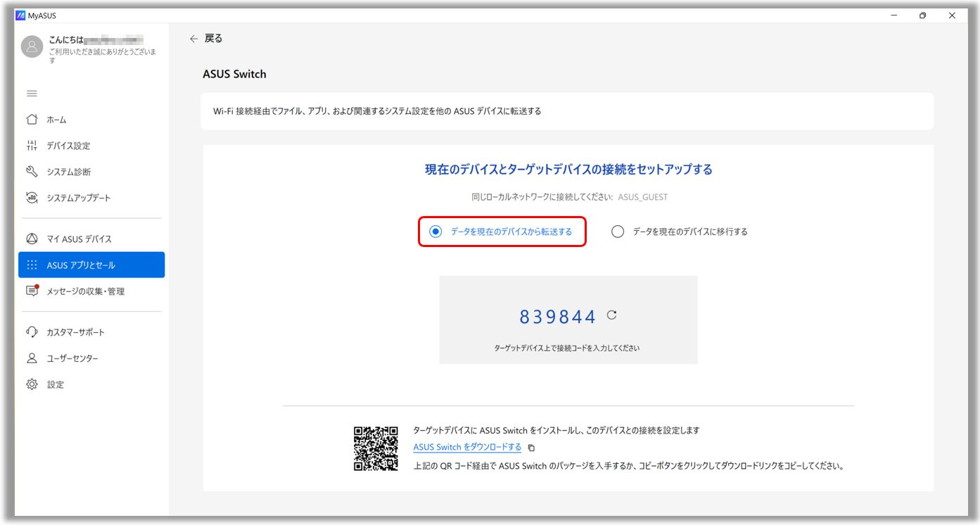The width and height of the screenshot is (980, 525).
Task: Click the QR code image
Action: pyautogui.click(x=376, y=448)
